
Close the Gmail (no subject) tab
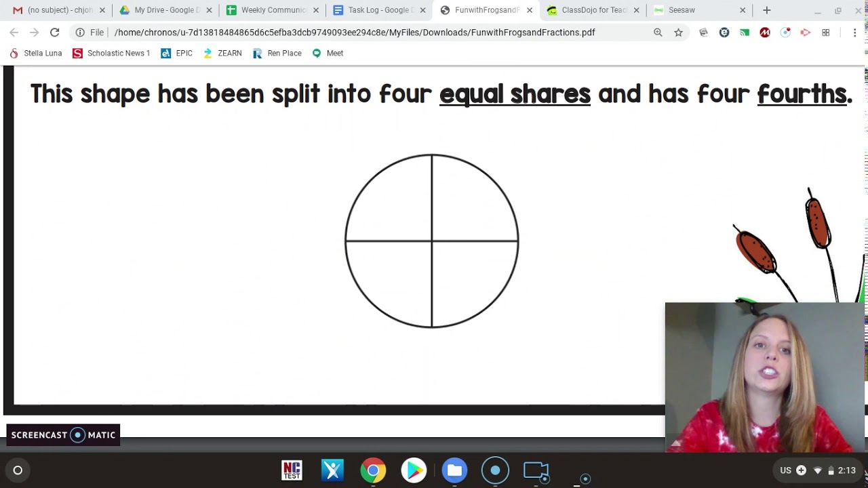point(102,10)
